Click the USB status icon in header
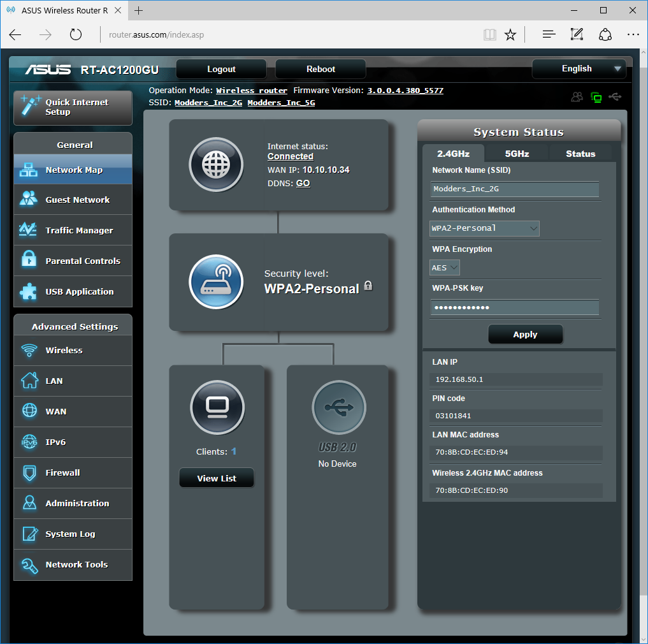Viewport: 648px width, 644px height. (615, 97)
